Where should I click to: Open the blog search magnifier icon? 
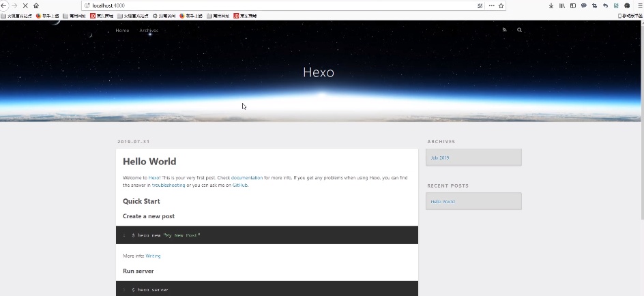(520, 29)
